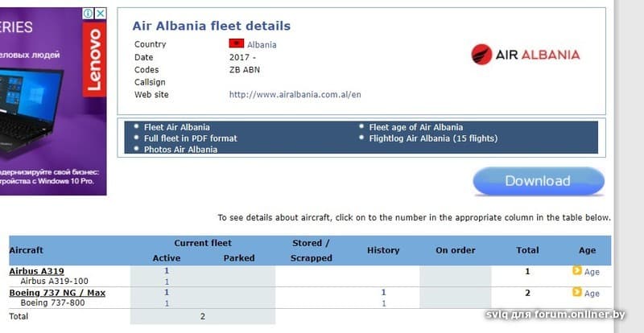Open the airalbania.com.al website link
This screenshot has height=333, width=644.
[295, 94]
